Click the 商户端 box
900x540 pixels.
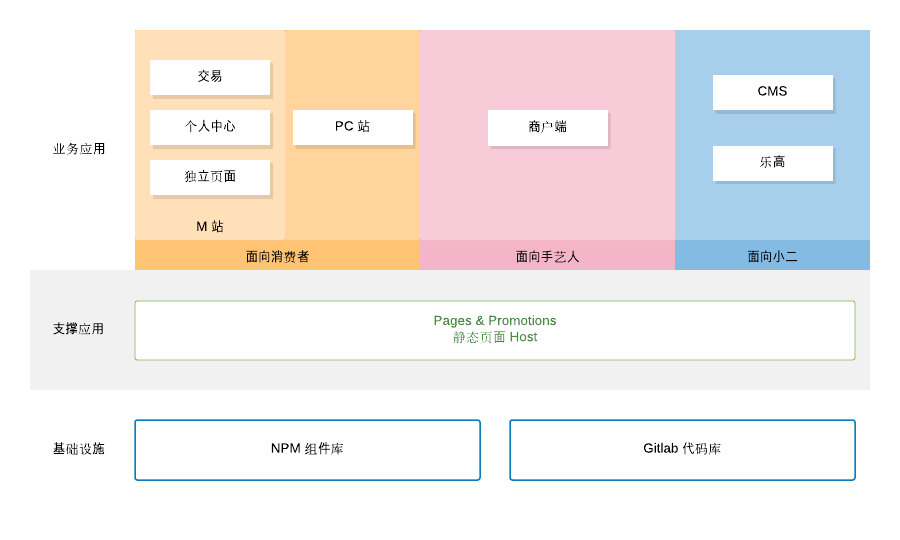point(548,128)
